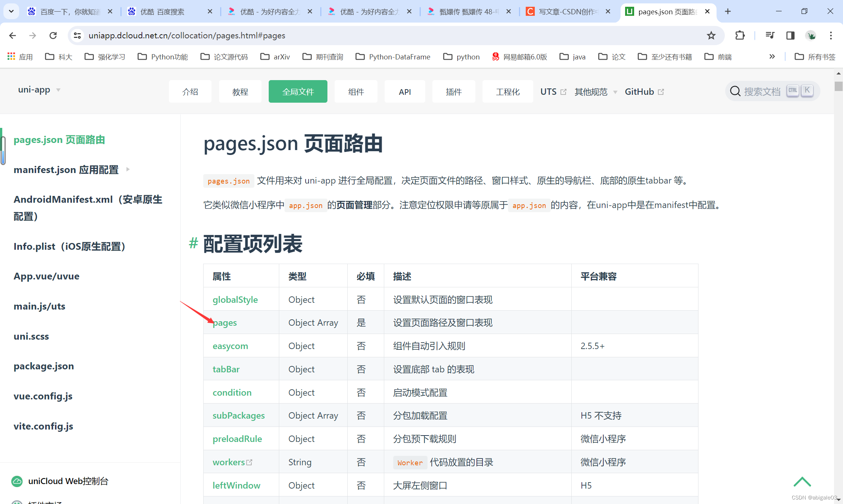This screenshot has height=504, width=843.
Task: Open the workers external link
Action: pyautogui.click(x=232, y=462)
